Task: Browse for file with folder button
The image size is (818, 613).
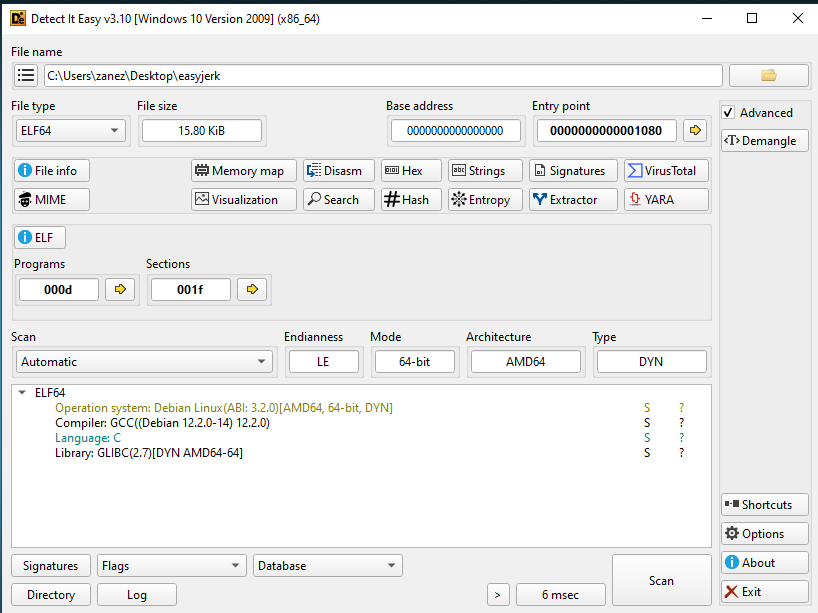Action: (x=768, y=76)
